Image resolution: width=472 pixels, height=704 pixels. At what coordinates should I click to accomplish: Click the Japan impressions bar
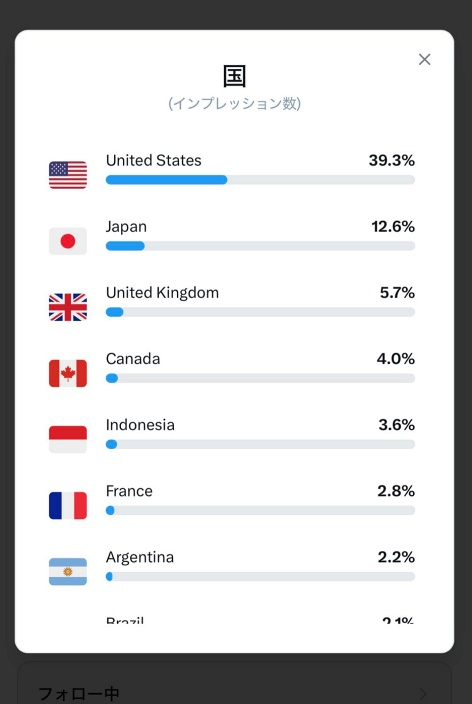tap(260, 246)
